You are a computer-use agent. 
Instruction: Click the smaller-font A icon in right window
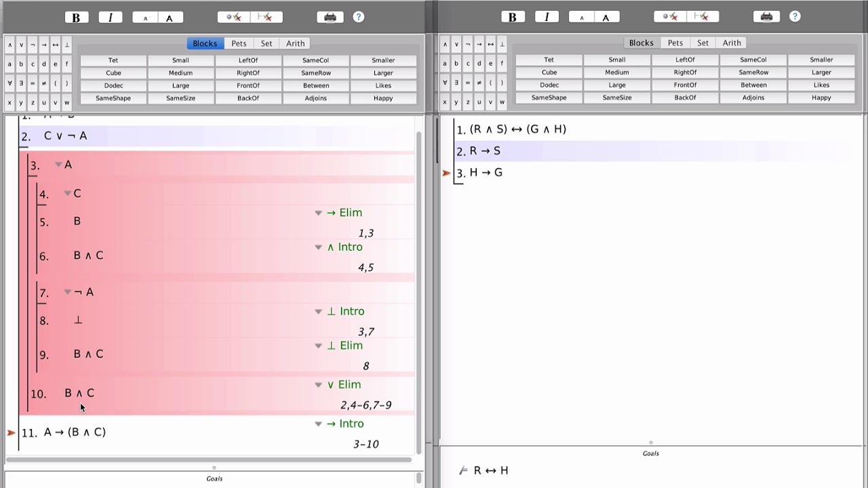tap(581, 17)
